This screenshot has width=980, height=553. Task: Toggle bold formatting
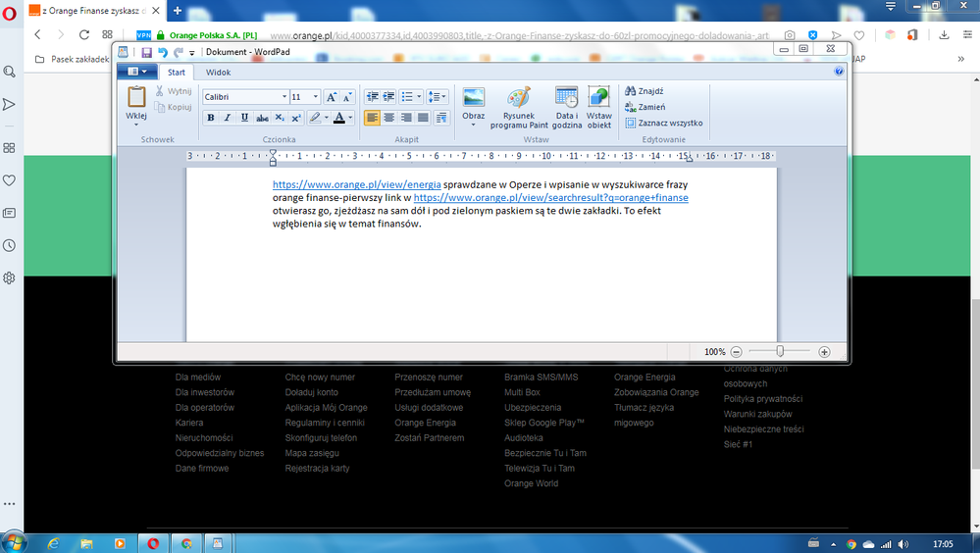click(x=210, y=118)
